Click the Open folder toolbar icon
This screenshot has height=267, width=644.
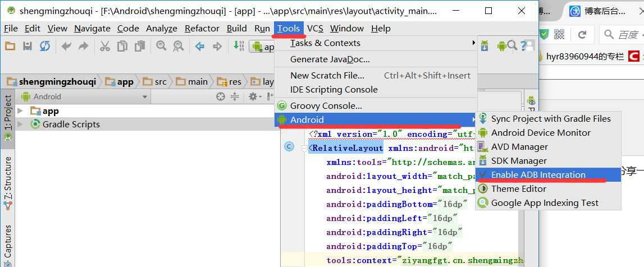tap(10, 46)
